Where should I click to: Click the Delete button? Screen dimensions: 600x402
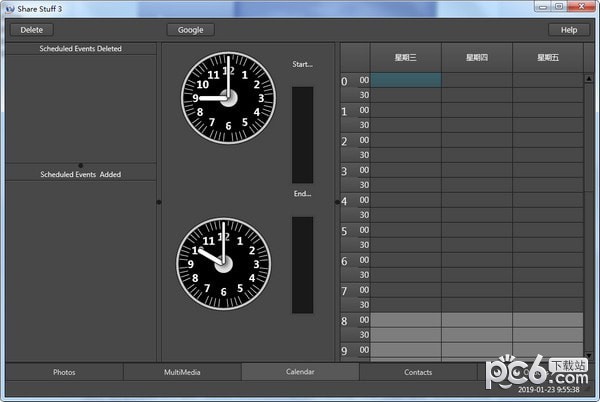pos(31,30)
